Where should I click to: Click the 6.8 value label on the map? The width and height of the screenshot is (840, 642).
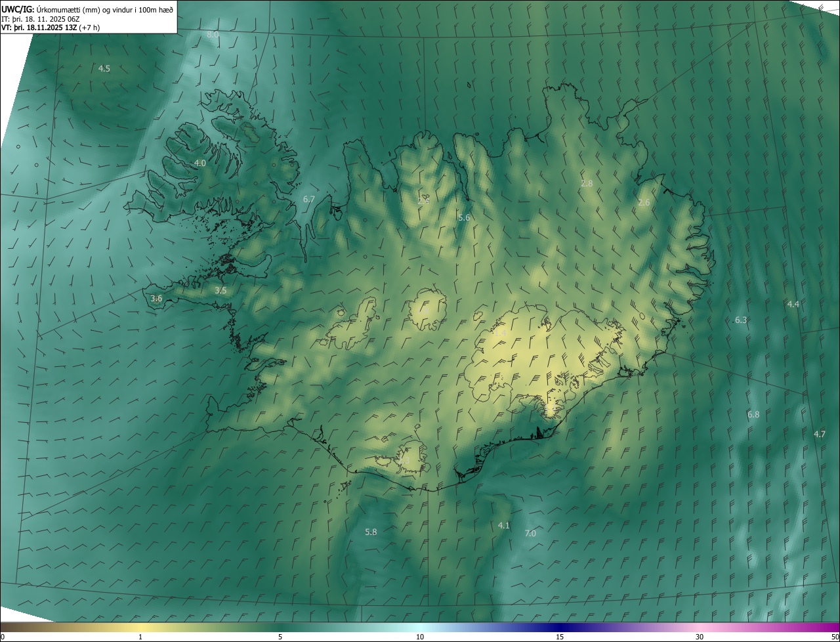[x=753, y=414]
